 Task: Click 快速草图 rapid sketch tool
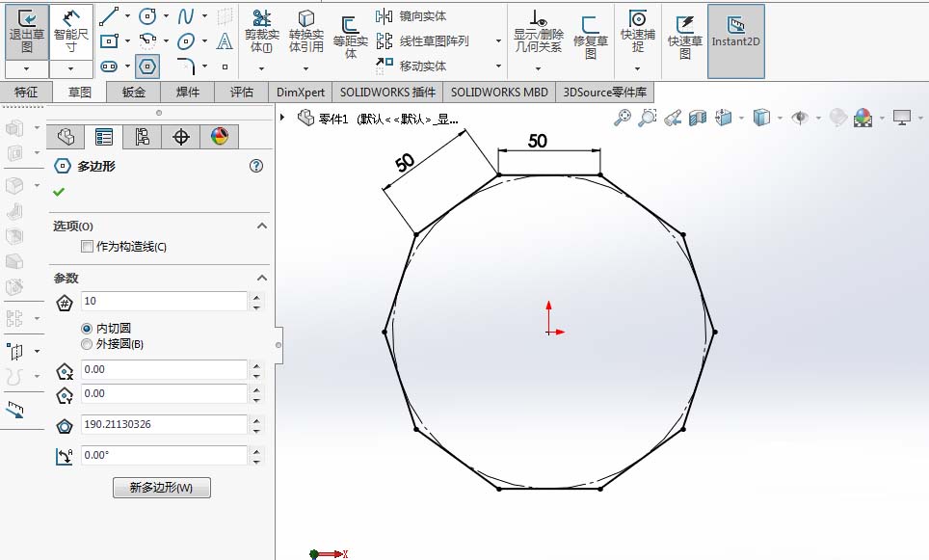pyautogui.click(x=685, y=38)
